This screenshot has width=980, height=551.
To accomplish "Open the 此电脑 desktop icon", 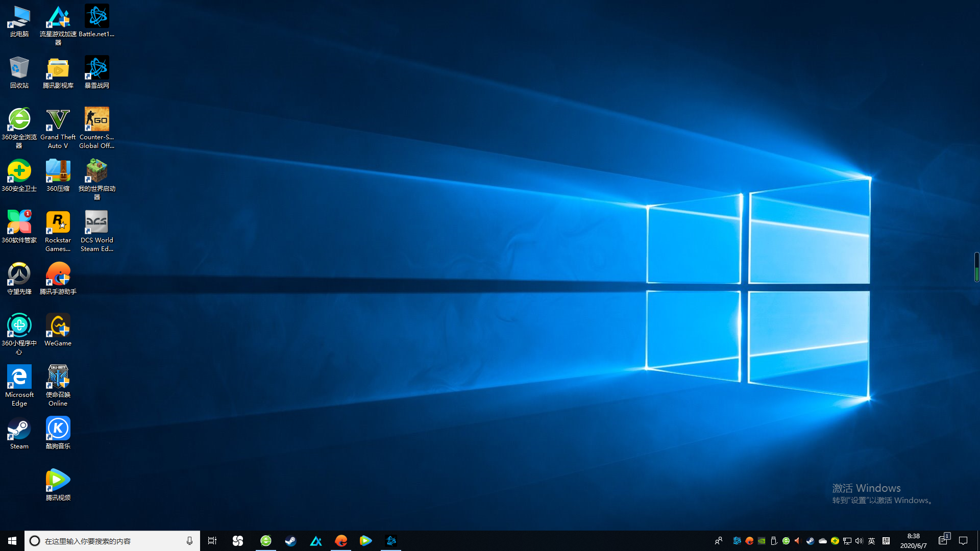I will [x=19, y=21].
